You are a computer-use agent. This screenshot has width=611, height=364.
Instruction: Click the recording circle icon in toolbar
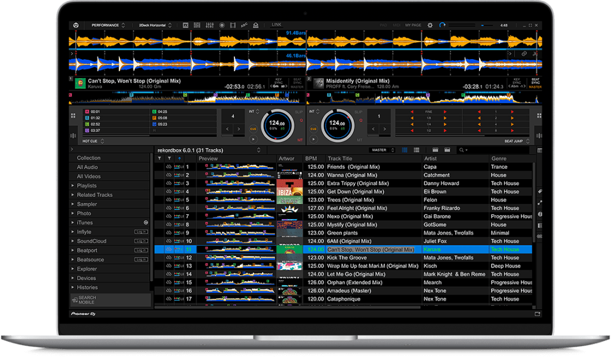[x=222, y=25]
